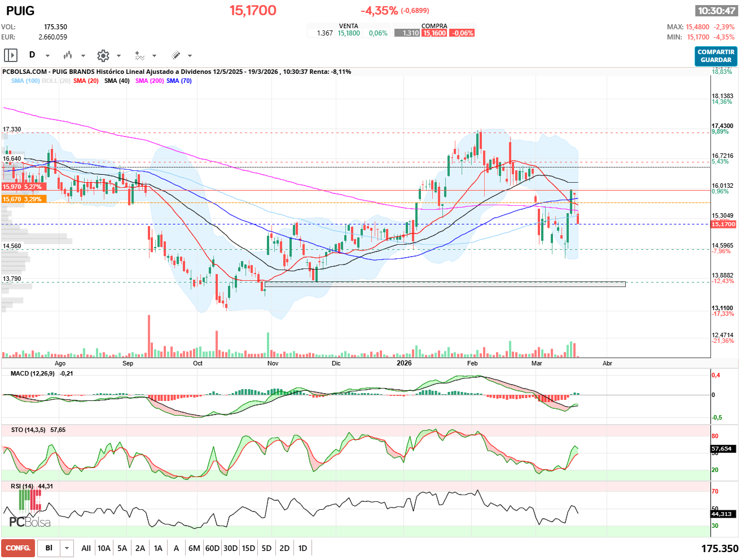Select the A time range
Viewport: 746px width, 560px height.
(176, 548)
